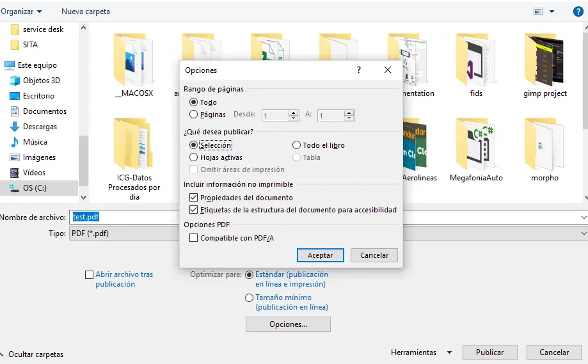Open the help question mark icon in Opciones dialog
The height and width of the screenshot is (364, 588).
point(358,70)
